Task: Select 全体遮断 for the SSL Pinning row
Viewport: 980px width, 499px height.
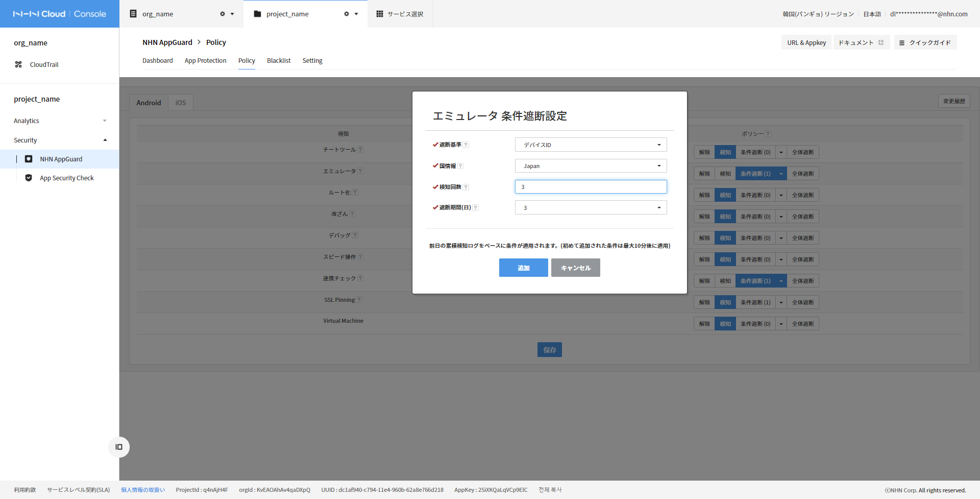Action: point(803,302)
